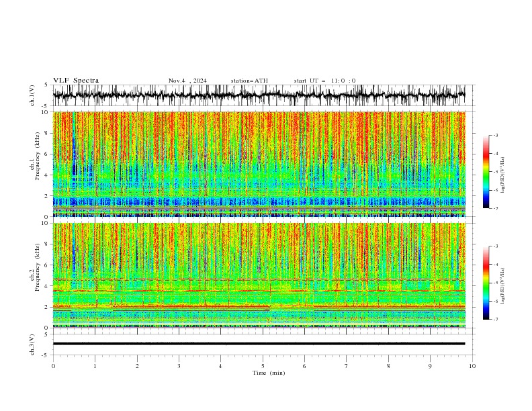Click the upper 'log(PSD)(V²/Hz)' colorbar label

(x=502, y=175)
